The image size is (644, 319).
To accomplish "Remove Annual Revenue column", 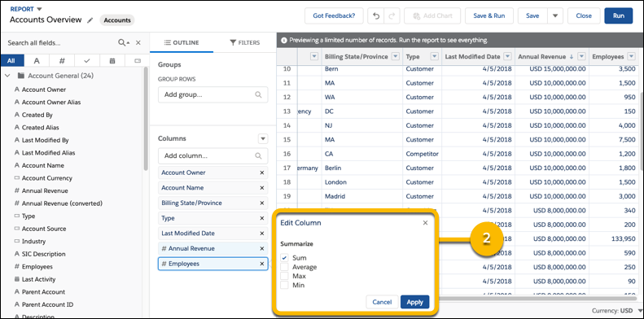I will pos(261,249).
